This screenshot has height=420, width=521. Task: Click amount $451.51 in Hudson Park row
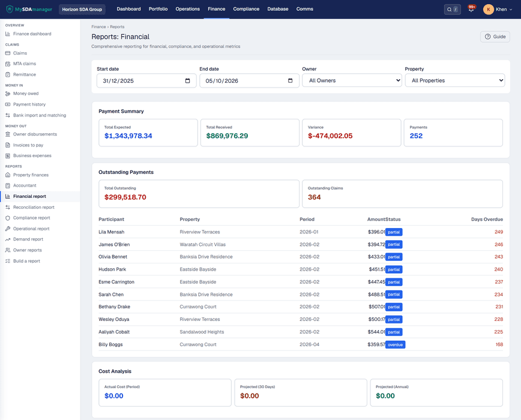(377, 269)
